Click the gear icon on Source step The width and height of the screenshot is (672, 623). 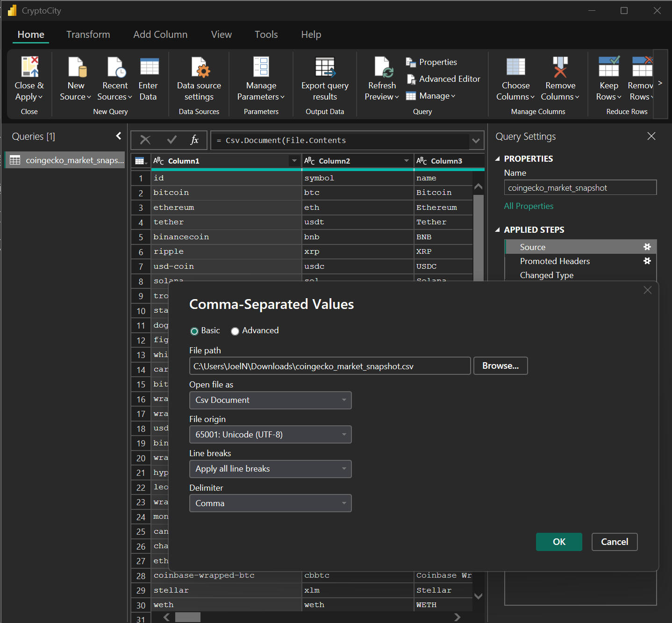(647, 247)
